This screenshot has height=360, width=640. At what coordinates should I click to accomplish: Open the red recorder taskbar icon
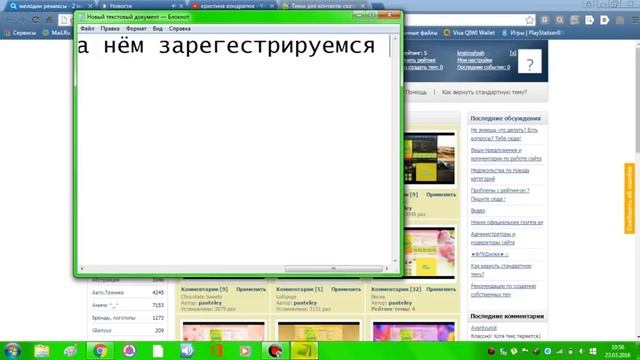pyautogui.click(x=275, y=351)
